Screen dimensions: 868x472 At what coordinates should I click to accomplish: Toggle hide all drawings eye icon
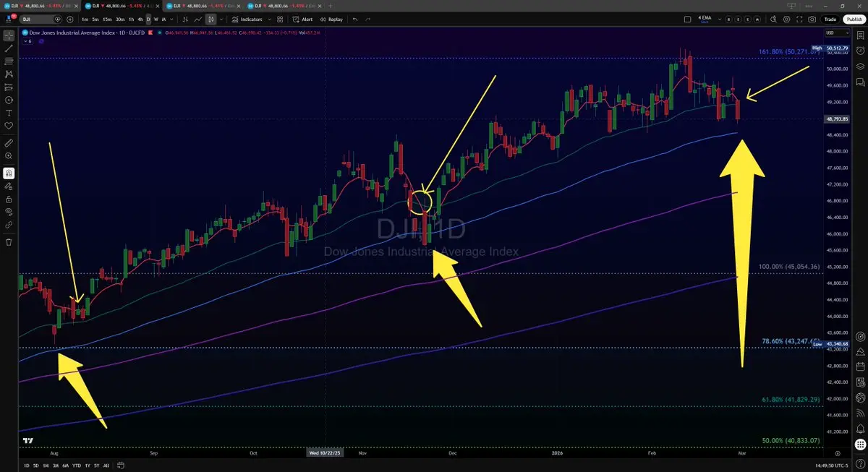tap(9, 213)
